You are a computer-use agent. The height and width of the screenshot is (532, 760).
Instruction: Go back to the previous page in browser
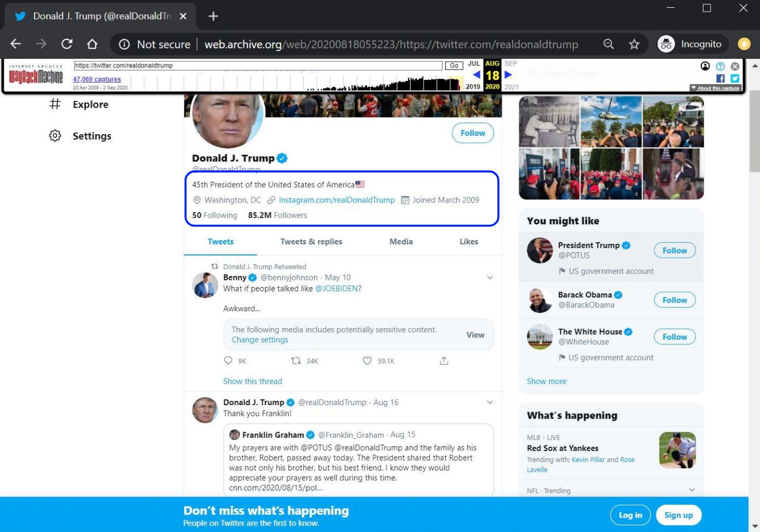(16, 44)
